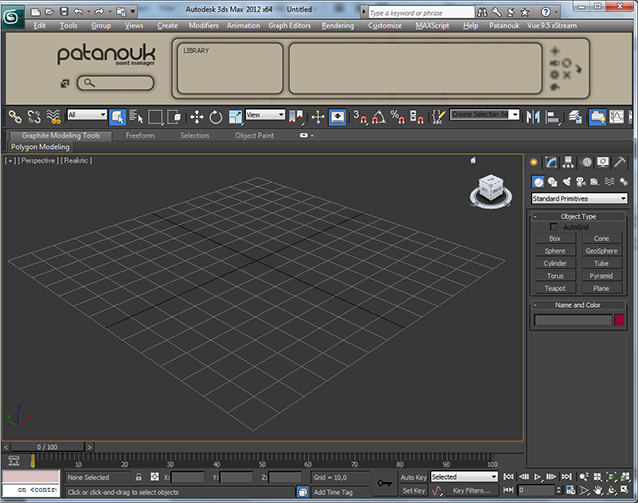Toggle Spinner Snap on
The width and height of the screenshot is (638, 503).
pos(417,117)
